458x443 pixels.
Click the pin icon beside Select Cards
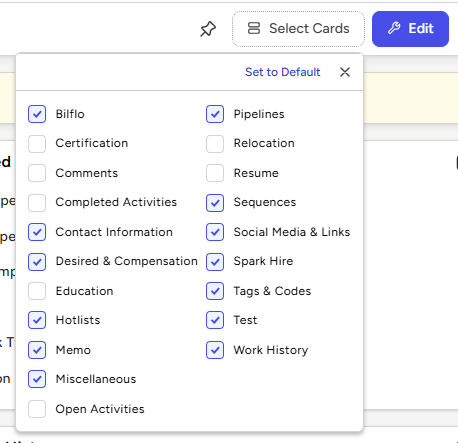(x=208, y=29)
